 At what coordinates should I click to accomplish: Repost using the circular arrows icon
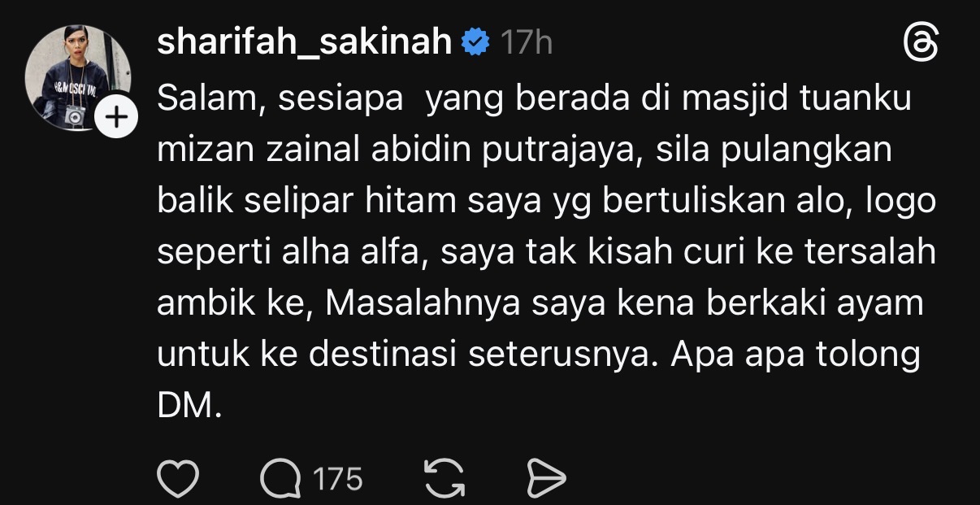point(445,478)
